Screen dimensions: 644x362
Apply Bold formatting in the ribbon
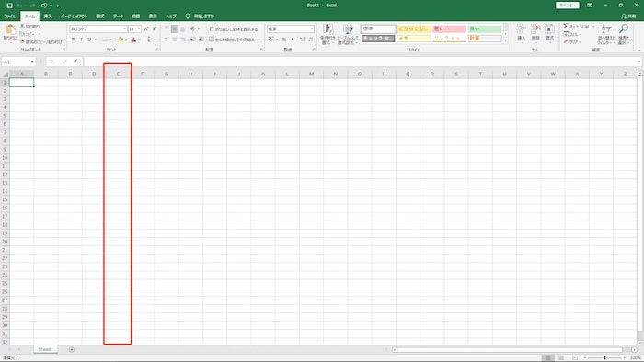(73, 40)
